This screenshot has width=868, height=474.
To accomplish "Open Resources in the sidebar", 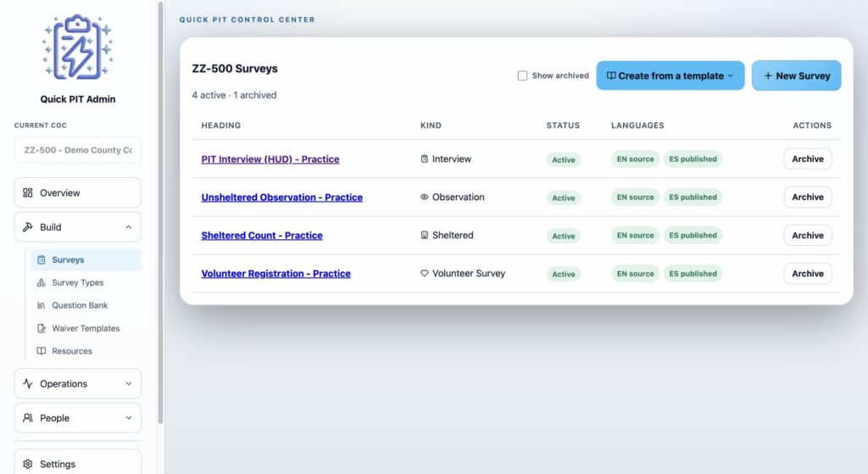I will coord(86,351).
